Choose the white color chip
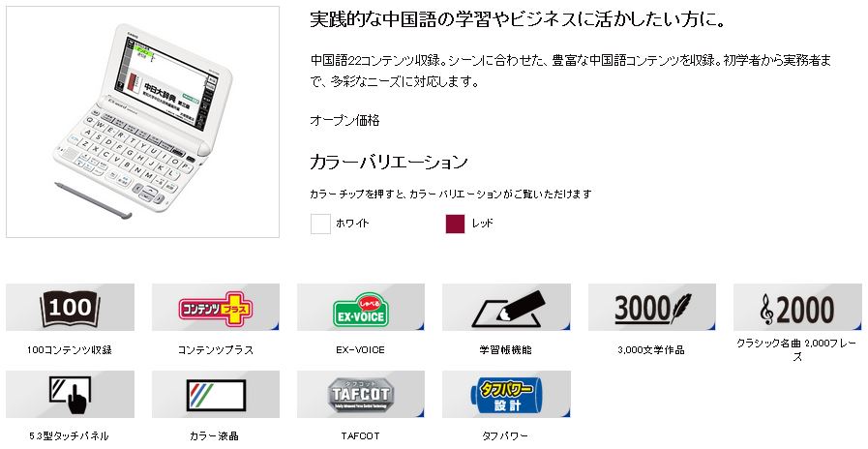 coord(320,224)
